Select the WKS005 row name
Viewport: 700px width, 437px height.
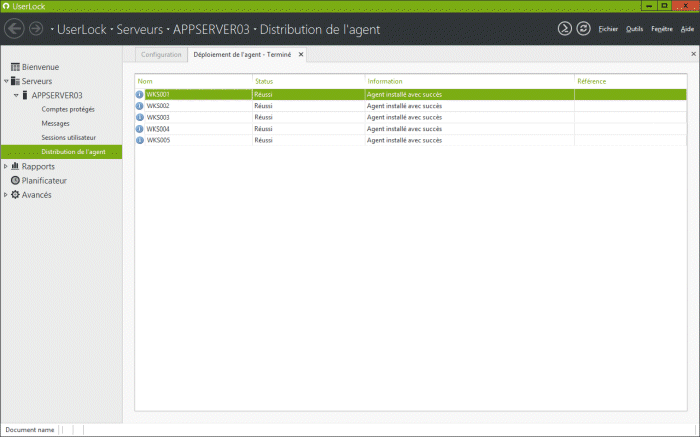coord(158,140)
